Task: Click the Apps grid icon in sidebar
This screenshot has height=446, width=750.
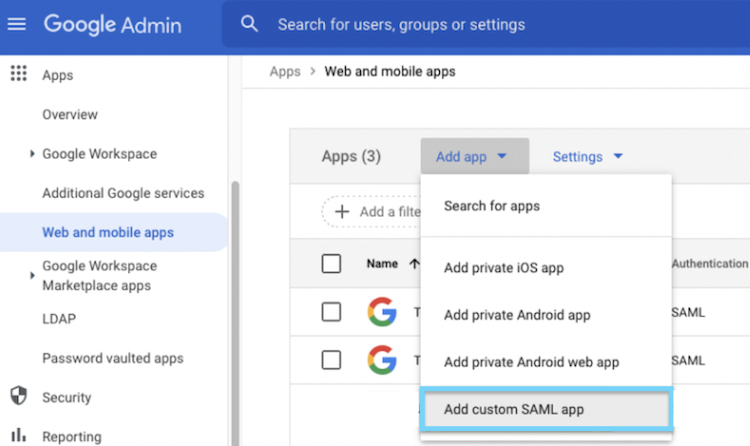Action: (x=19, y=74)
